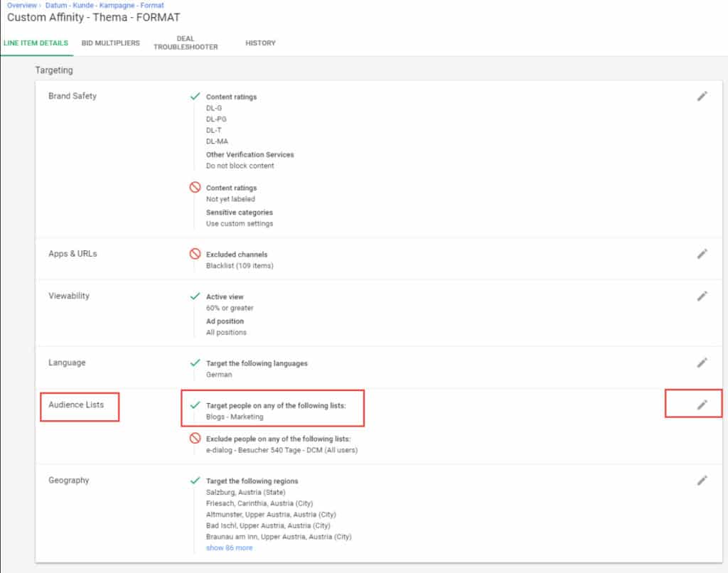Edit the Apps & URLs targeting section
The width and height of the screenshot is (728, 573).
point(702,254)
